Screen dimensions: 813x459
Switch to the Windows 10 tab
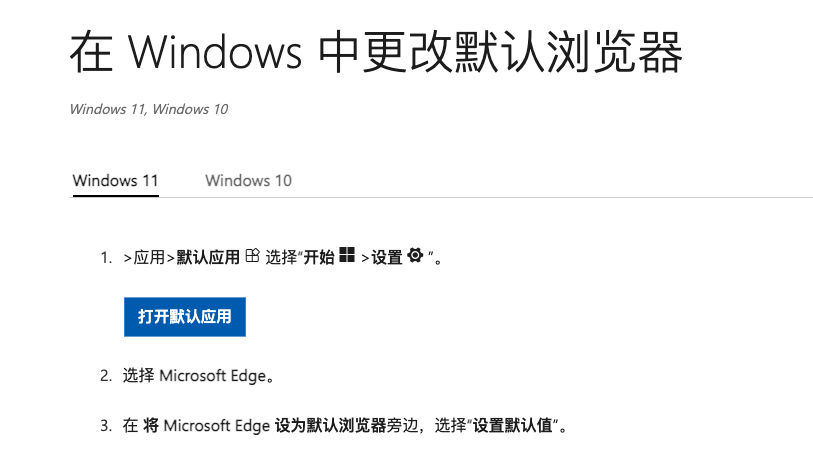(248, 180)
